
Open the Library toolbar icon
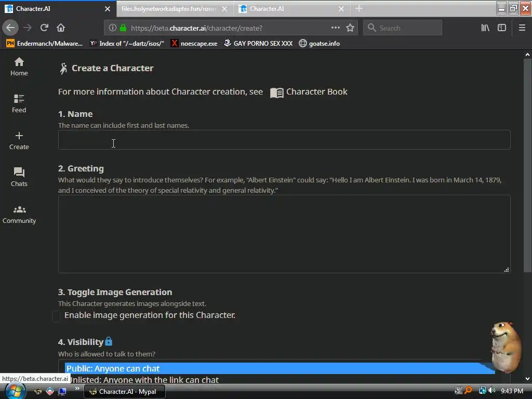[x=485, y=28]
